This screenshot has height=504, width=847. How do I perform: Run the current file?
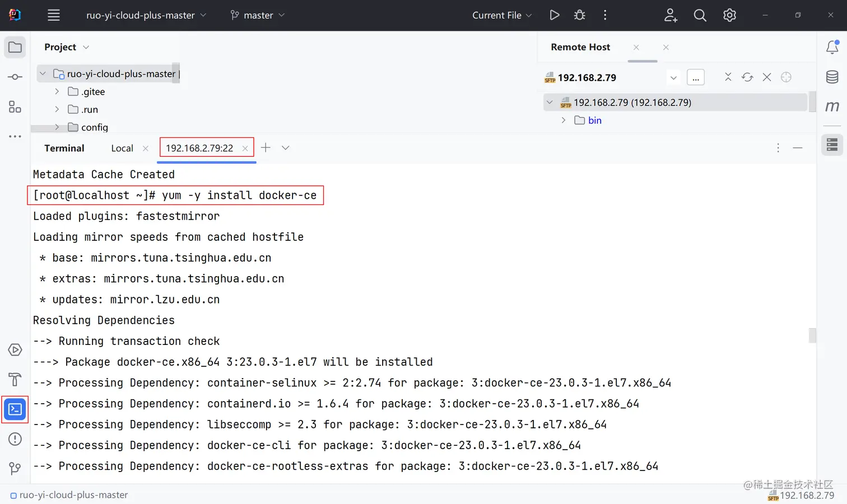click(x=555, y=15)
